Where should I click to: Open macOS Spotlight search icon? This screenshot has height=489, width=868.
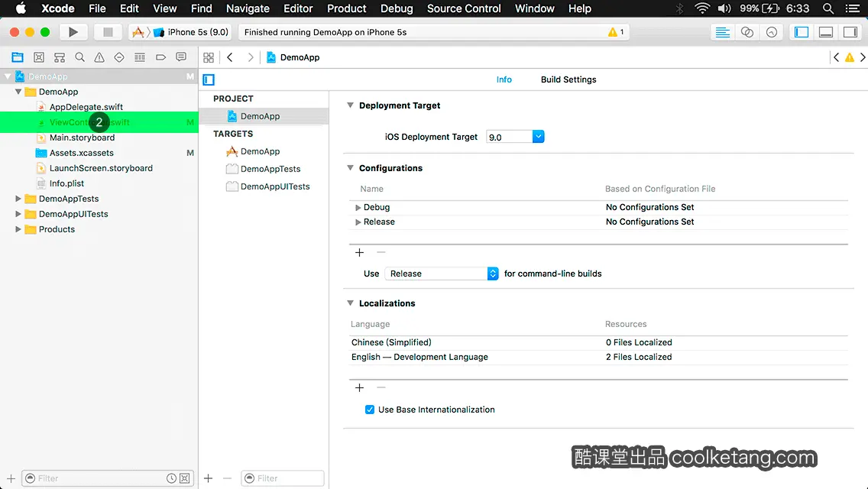coord(828,8)
